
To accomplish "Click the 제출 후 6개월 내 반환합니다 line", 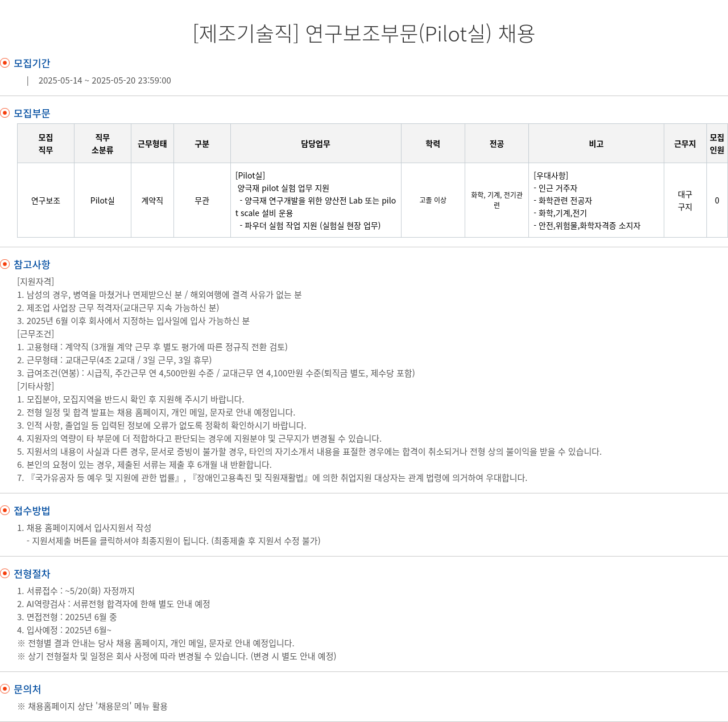I will point(144,464).
